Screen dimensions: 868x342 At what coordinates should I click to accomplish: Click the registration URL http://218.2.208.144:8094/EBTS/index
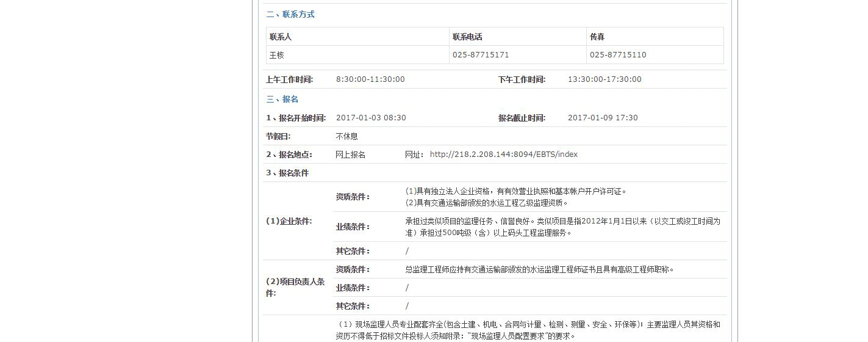(503, 155)
